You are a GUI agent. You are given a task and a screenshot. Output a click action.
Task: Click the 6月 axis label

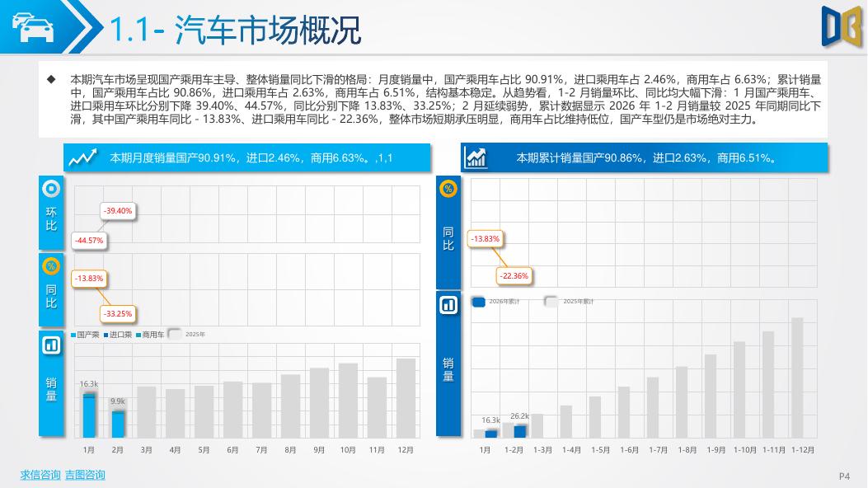tap(232, 450)
